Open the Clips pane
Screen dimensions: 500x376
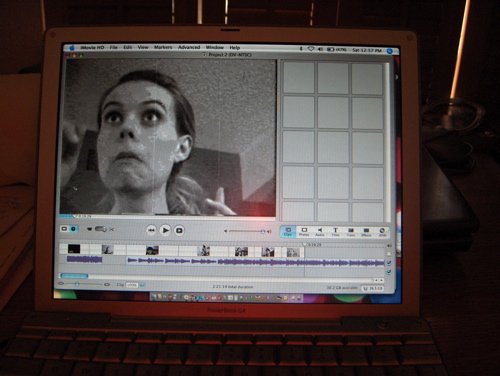(x=288, y=232)
